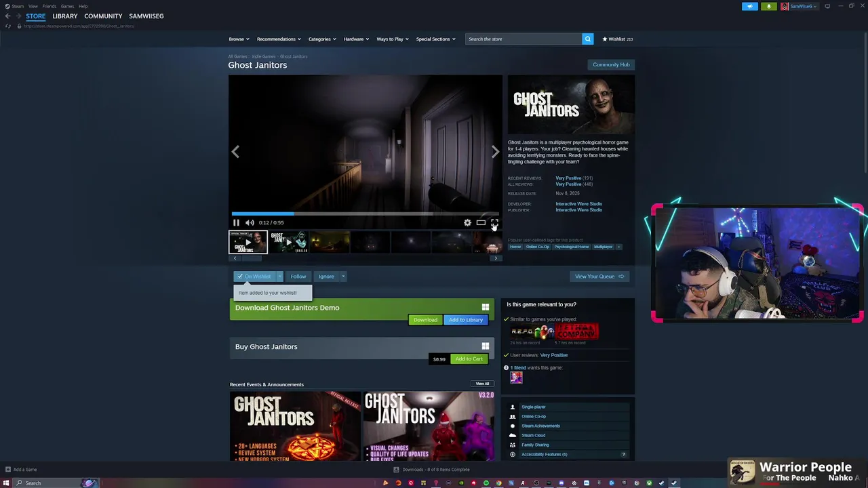Click Follow button
Screen dimensions: 868x488
point(298,277)
